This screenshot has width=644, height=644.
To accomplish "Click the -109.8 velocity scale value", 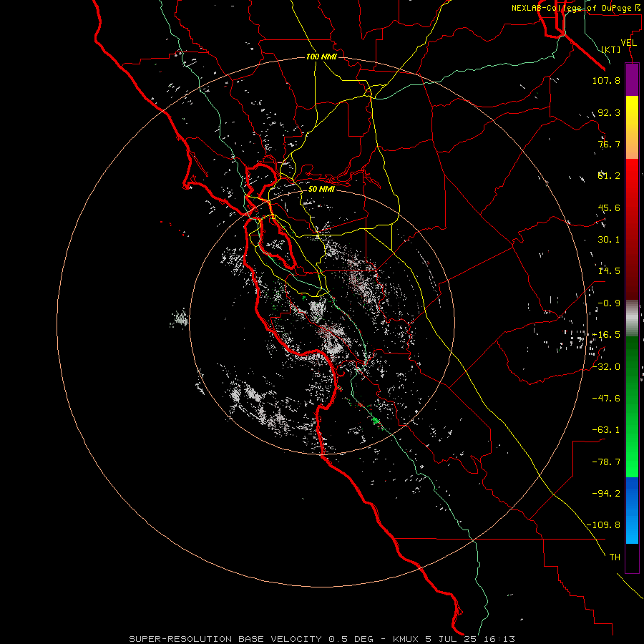I will point(603,525).
